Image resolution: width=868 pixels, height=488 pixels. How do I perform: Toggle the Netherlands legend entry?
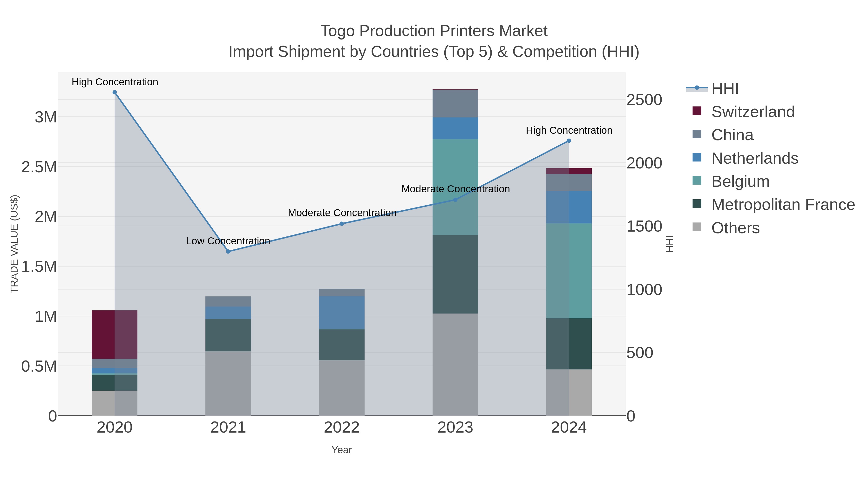click(x=745, y=158)
